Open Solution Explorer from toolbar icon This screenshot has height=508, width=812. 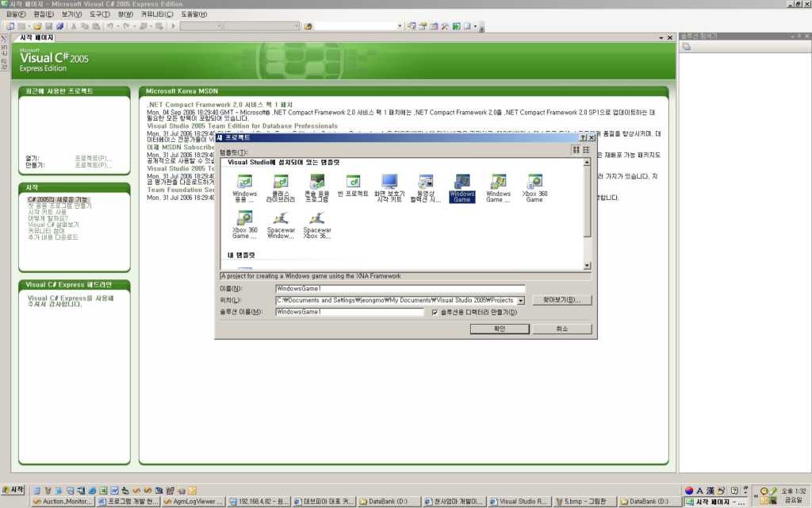pos(412,26)
